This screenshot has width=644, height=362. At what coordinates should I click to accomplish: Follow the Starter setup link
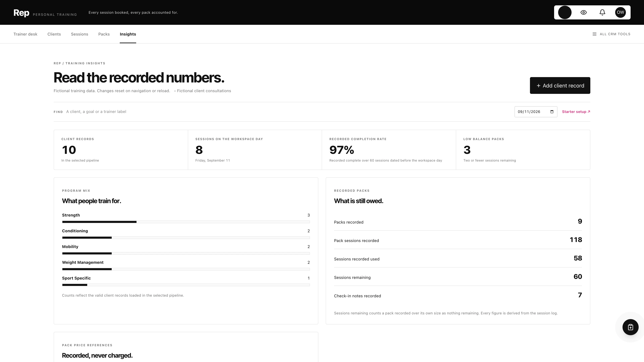[576, 112]
